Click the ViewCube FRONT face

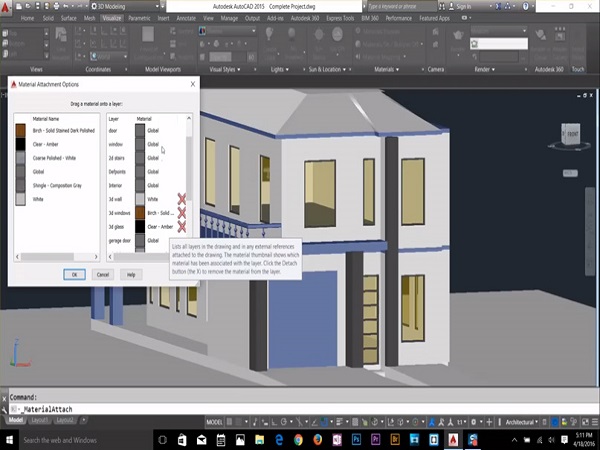(x=571, y=134)
